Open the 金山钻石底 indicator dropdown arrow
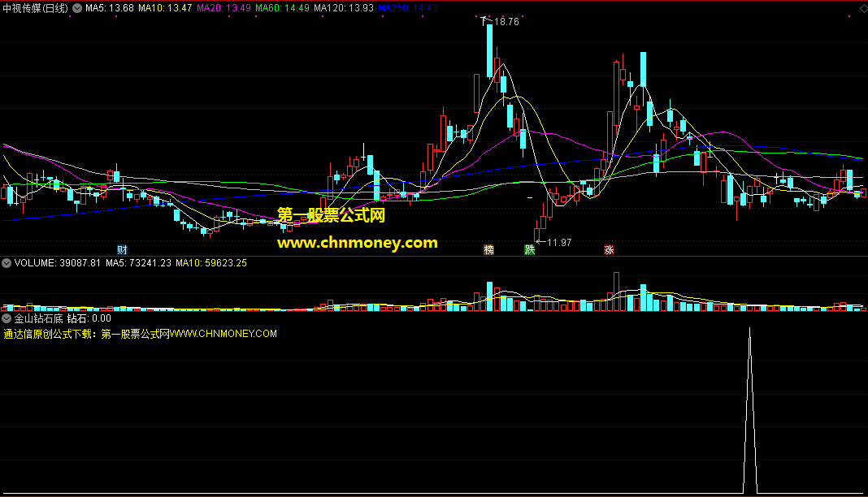The height and width of the screenshot is (497, 868). tap(7, 318)
